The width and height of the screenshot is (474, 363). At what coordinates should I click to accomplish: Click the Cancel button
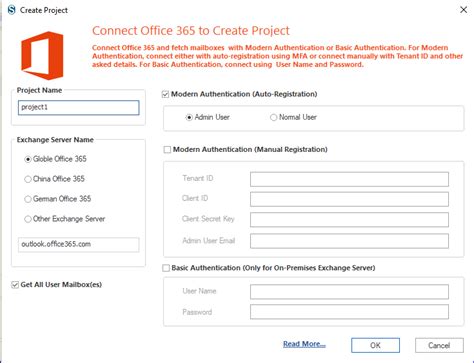coord(439,345)
